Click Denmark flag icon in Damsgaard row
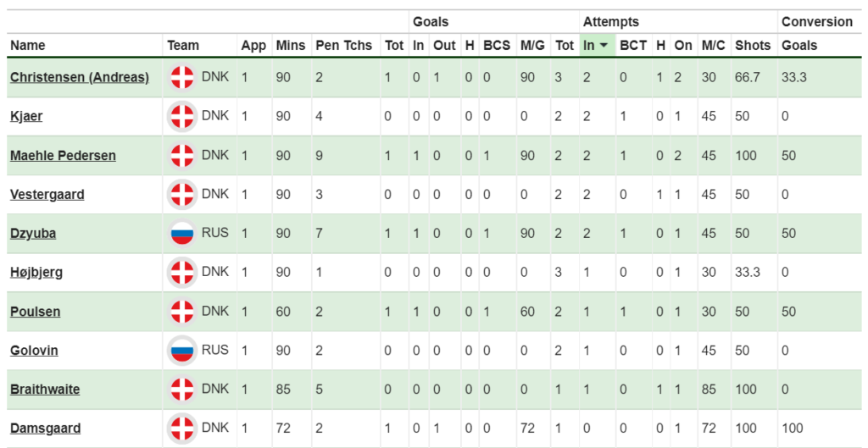 click(182, 428)
